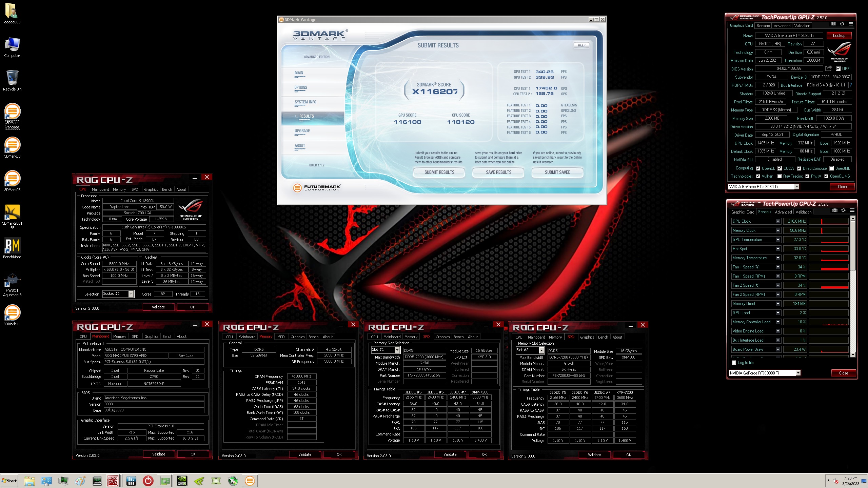Screen dimensions: 868x488
Task: Click the Paint palette taskbar icon
Action: pos(80,481)
